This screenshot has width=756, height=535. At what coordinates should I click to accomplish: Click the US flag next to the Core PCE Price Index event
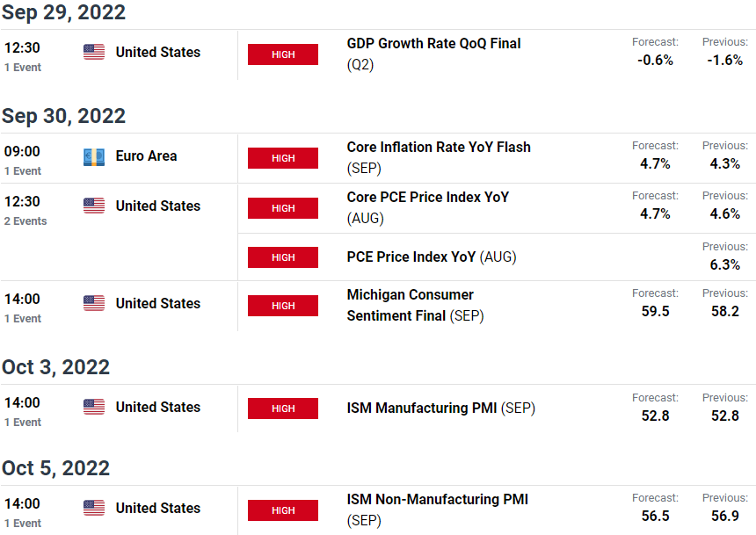(94, 206)
